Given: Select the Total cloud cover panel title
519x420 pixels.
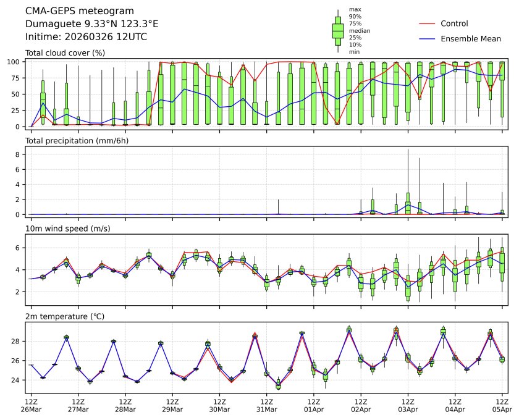Looking at the screenshot, I should pos(65,53).
